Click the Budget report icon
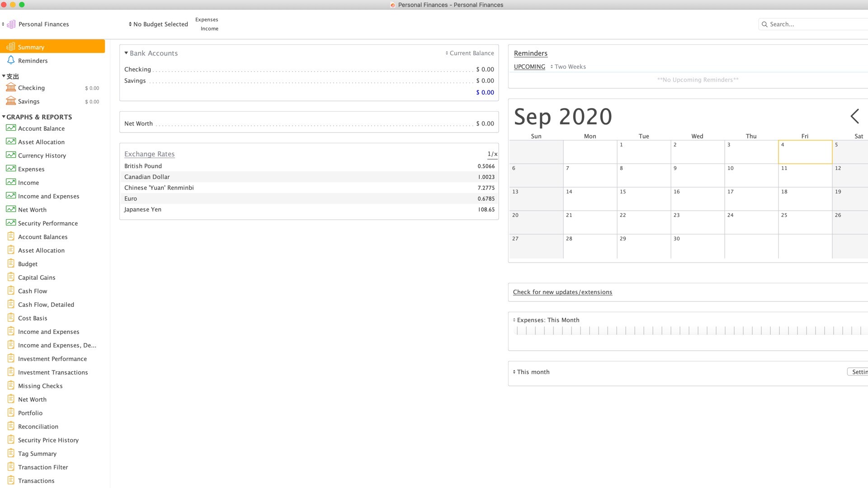868x488 pixels. pyautogui.click(x=11, y=263)
